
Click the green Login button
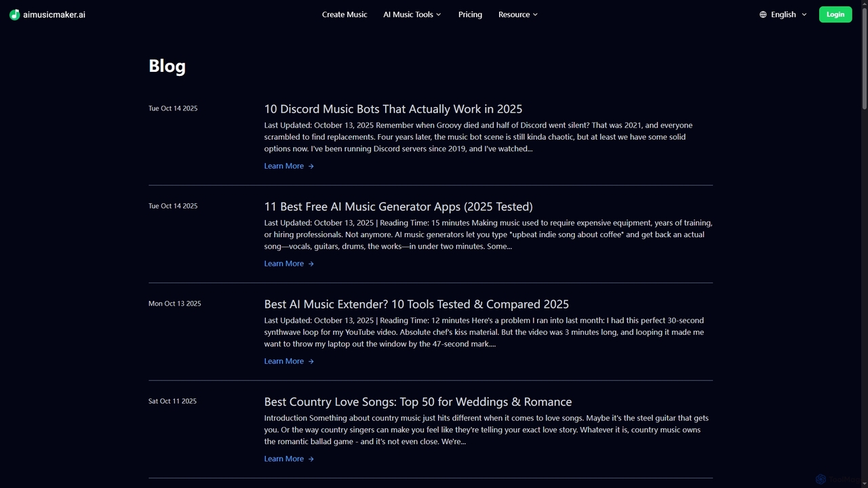835,14
